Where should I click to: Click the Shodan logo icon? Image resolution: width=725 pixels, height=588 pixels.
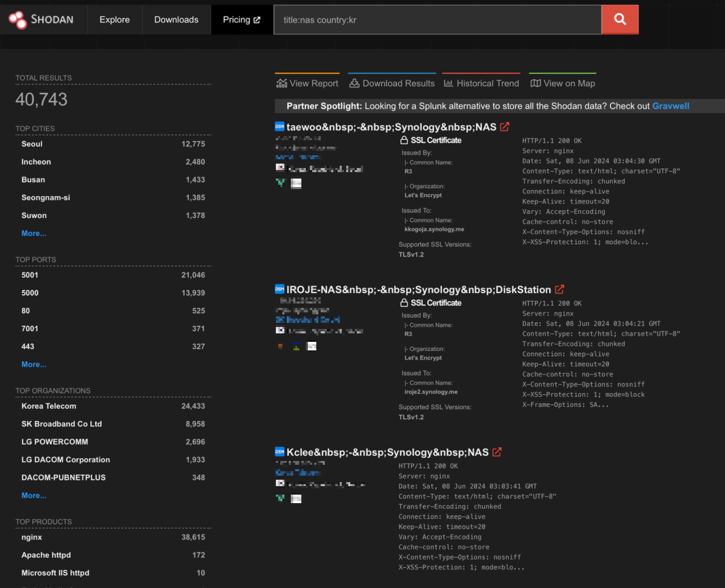click(17, 20)
